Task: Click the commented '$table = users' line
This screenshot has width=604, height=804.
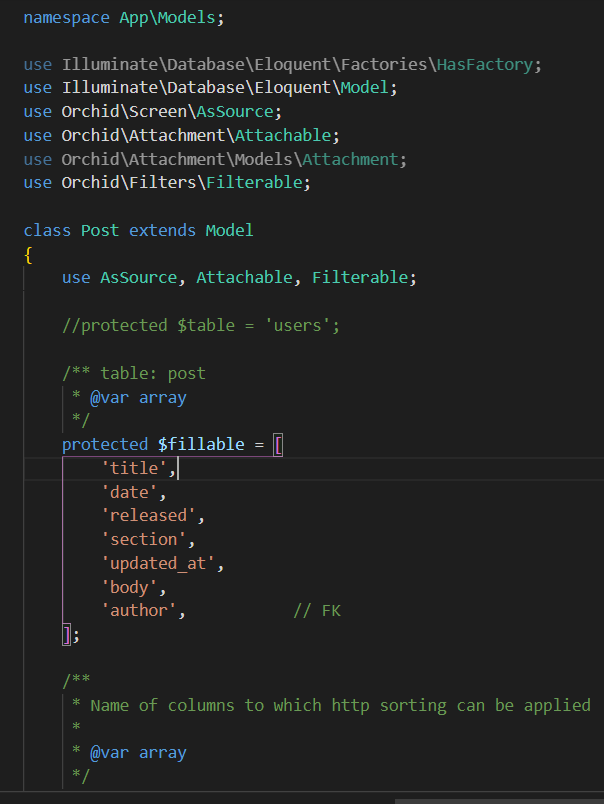Action: pos(200,326)
